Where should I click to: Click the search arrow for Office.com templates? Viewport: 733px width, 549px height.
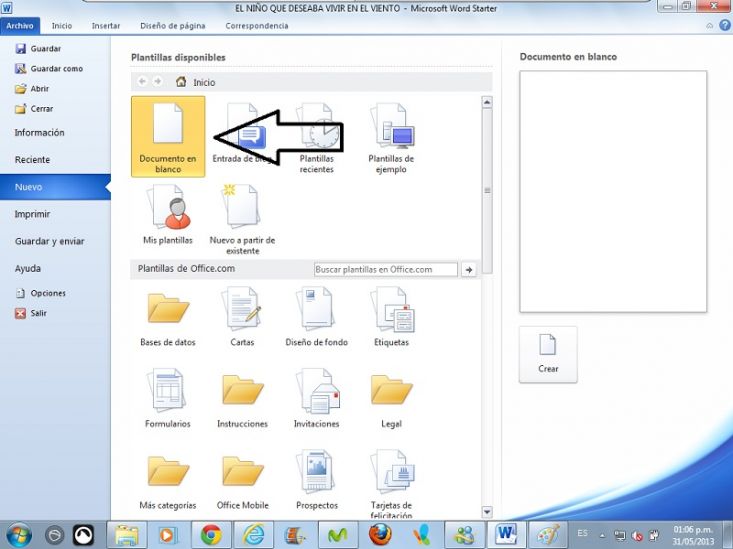tap(468, 269)
